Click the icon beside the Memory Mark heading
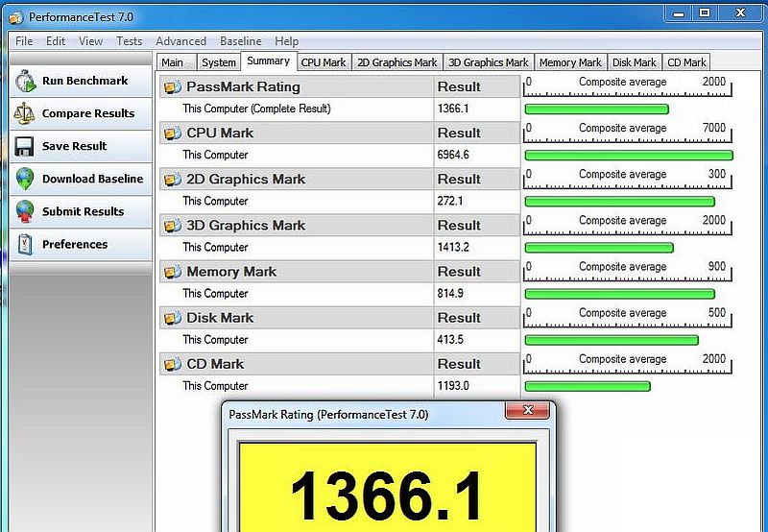The height and width of the screenshot is (532, 768). click(173, 272)
